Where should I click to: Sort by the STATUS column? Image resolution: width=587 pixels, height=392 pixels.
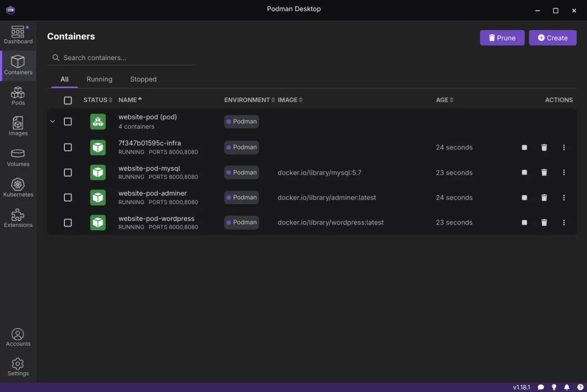pyautogui.click(x=98, y=100)
